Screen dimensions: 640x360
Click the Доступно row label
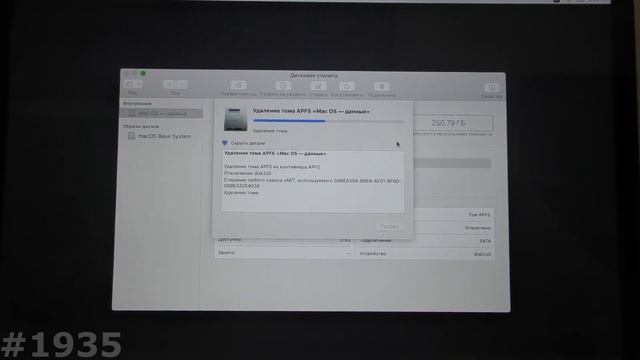(x=229, y=240)
